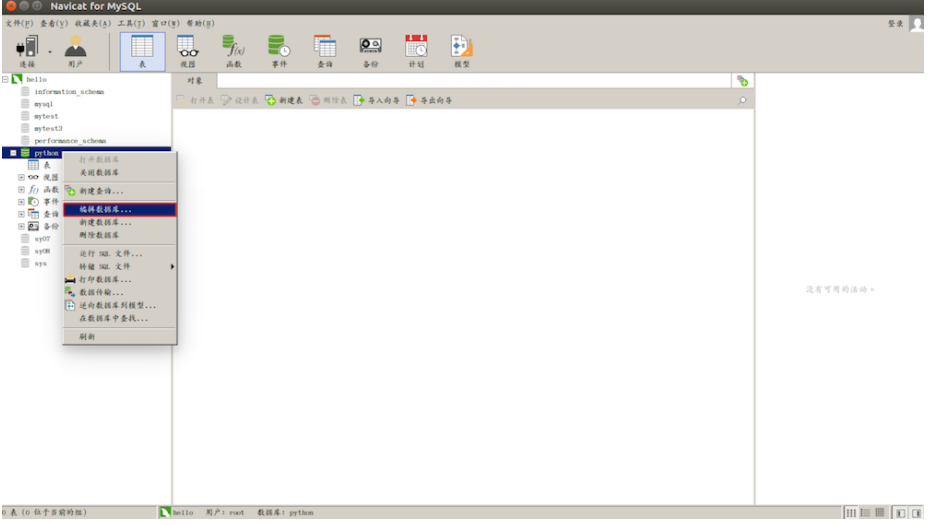The height and width of the screenshot is (525, 932).
Task: Select information_schema database in tree
Action: [x=69, y=92]
